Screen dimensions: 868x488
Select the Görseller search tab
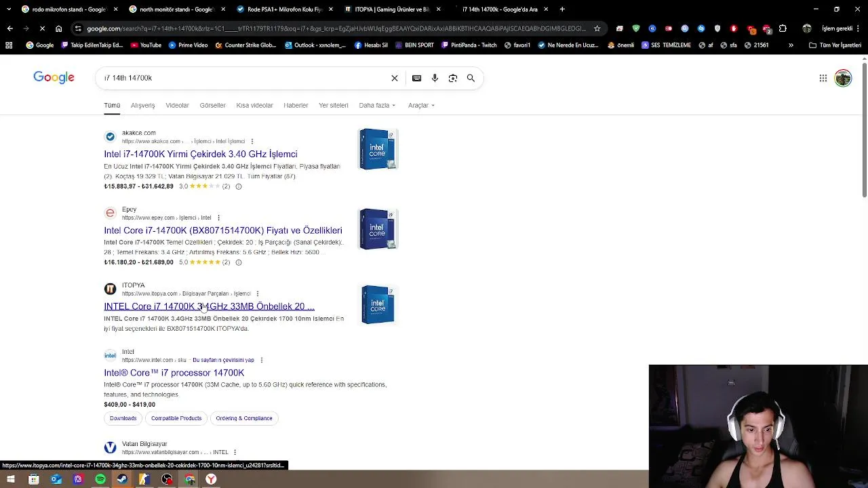click(212, 105)
